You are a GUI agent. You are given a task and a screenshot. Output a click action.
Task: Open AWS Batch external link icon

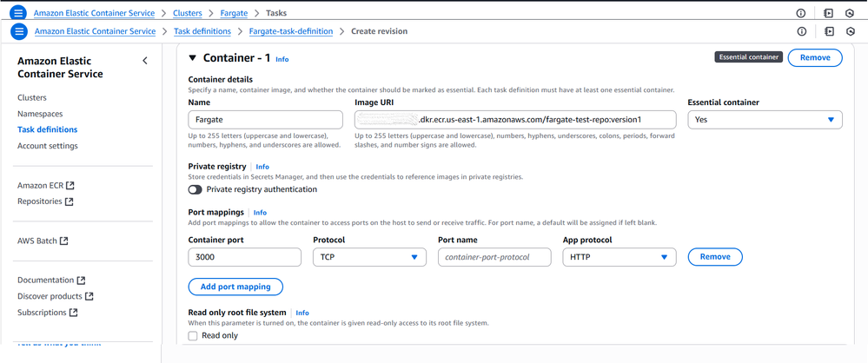click(63, 241)
